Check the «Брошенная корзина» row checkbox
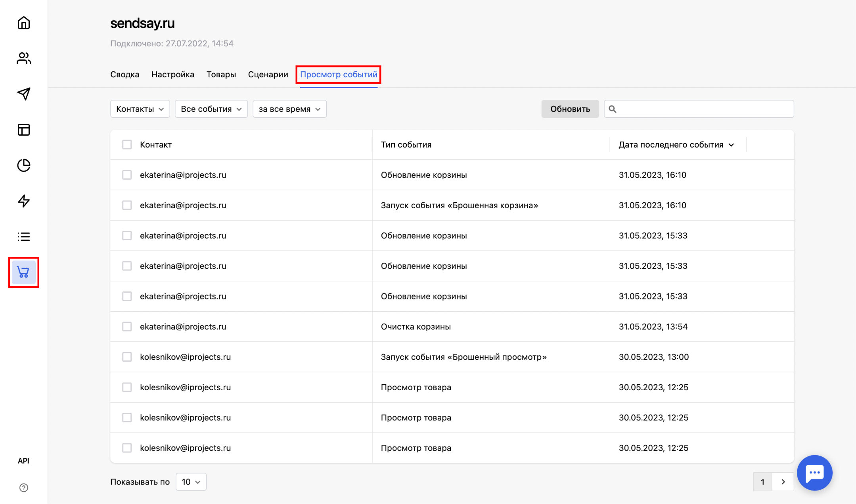The width and height of the screenshot is (856, 504). pyautogui.click(x=127, y=205)
